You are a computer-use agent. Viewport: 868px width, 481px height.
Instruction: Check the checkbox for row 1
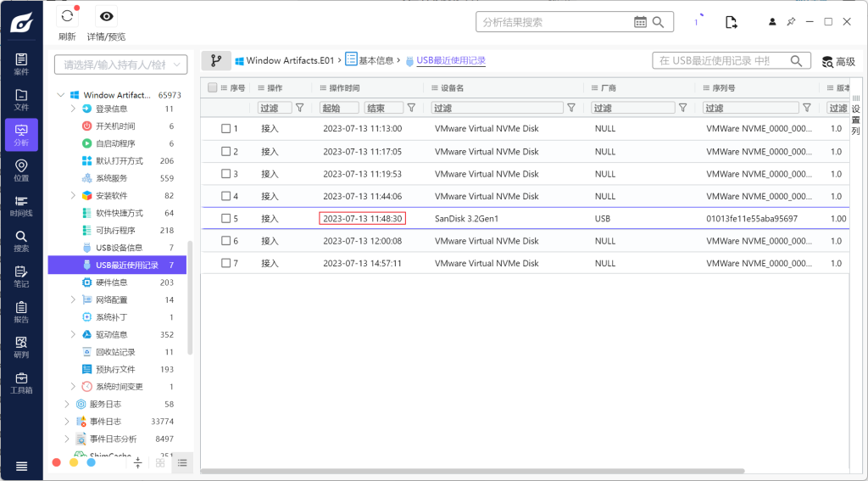[x=226, y=129]
